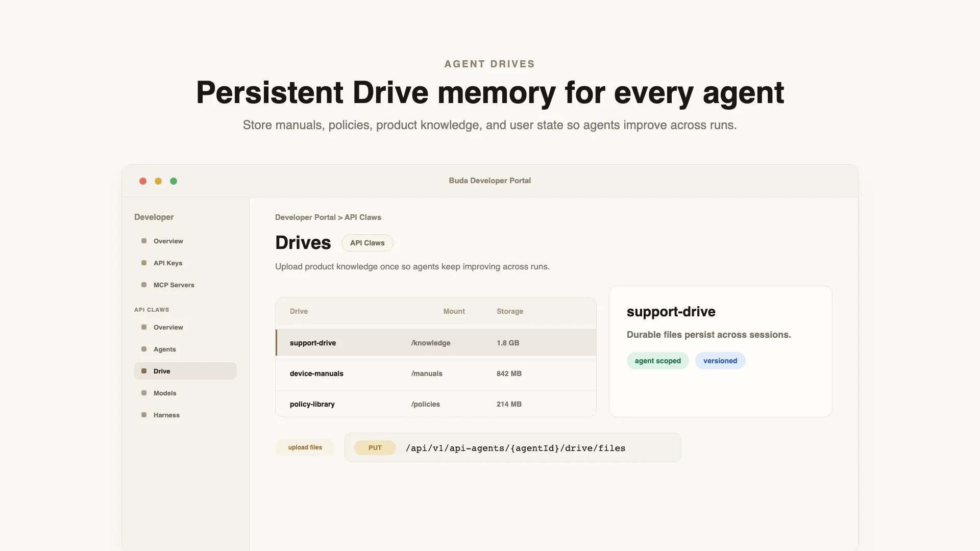Select the policy-library row name
The image size is (980, 551).
tap(312, 404)
